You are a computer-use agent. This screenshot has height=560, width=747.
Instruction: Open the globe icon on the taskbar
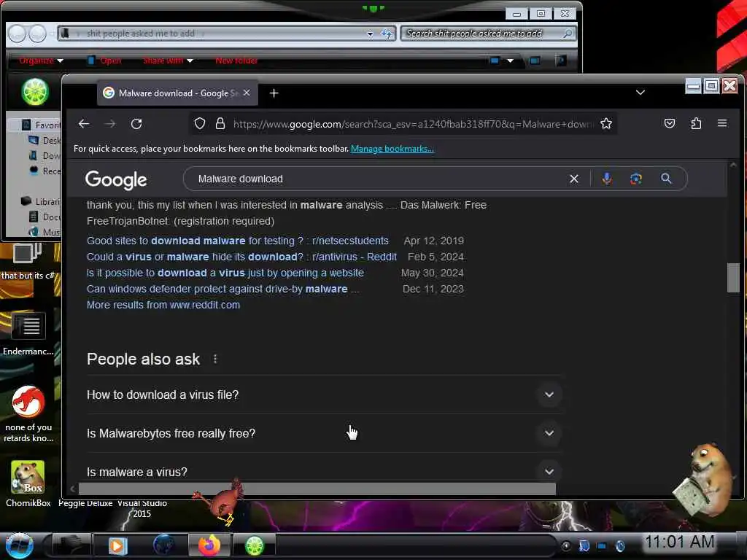[x=164, y=545]
